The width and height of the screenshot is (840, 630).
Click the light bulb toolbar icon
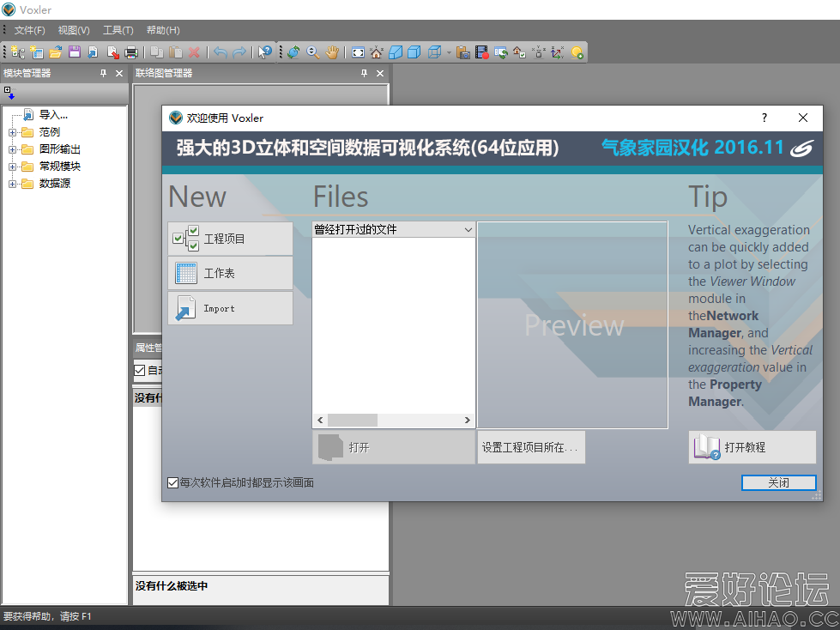pos(577,52)
